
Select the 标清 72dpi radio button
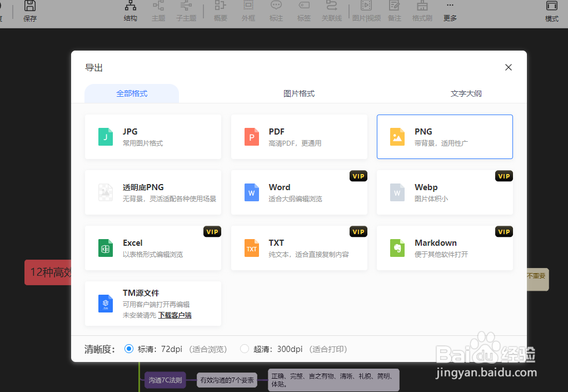(129, 349)
